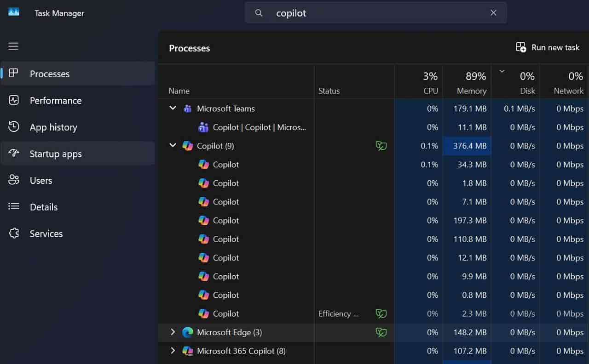Click the Services puzzle icon

click(14, 233)
